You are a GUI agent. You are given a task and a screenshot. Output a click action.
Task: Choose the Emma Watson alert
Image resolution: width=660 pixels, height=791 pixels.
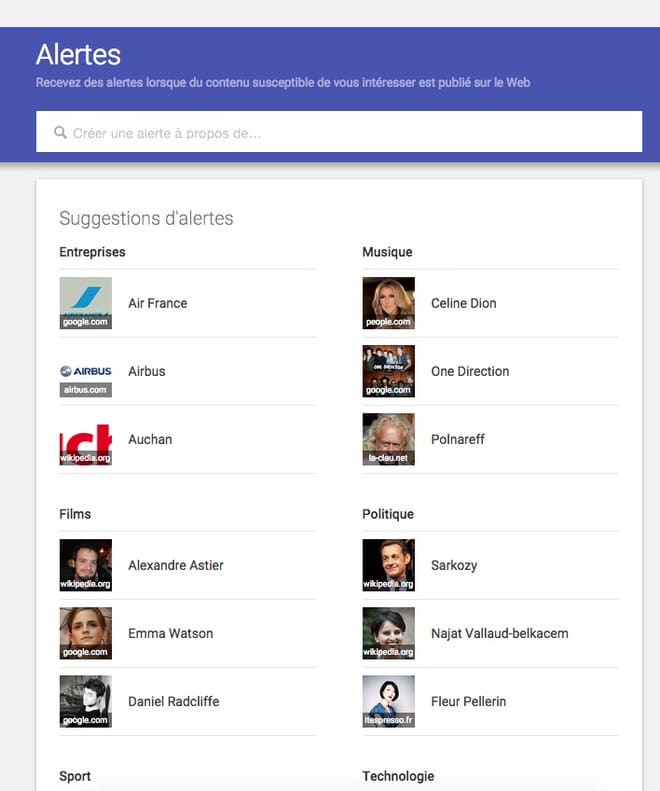coord(171,634)
